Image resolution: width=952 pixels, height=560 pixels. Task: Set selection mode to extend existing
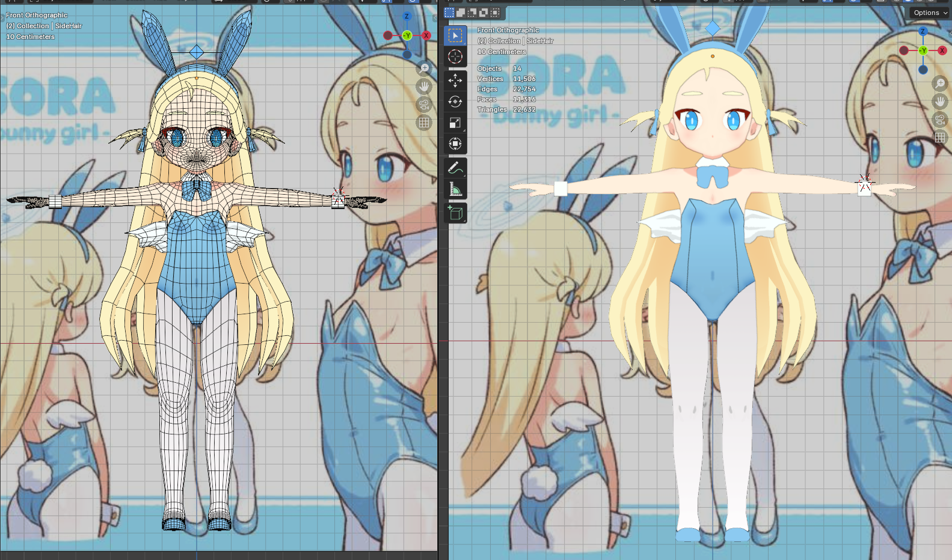click(461, 13)
